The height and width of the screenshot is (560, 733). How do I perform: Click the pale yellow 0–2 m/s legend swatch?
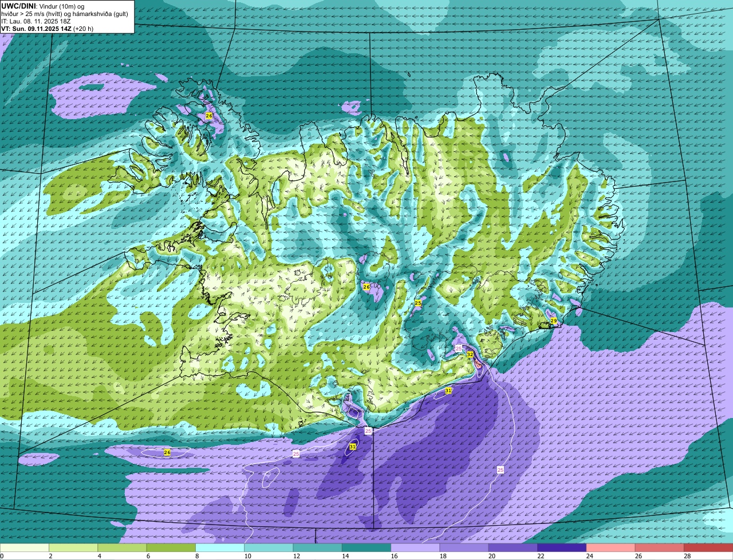tap(25, 548)
